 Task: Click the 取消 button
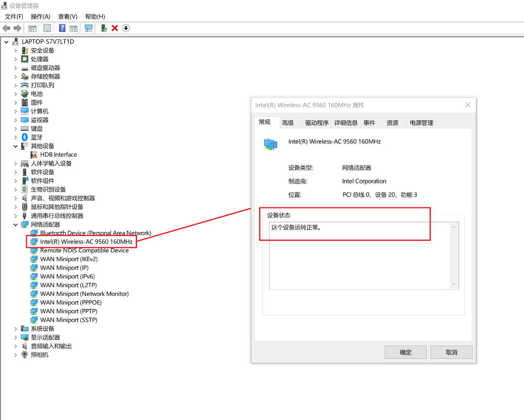click(451, 352)
